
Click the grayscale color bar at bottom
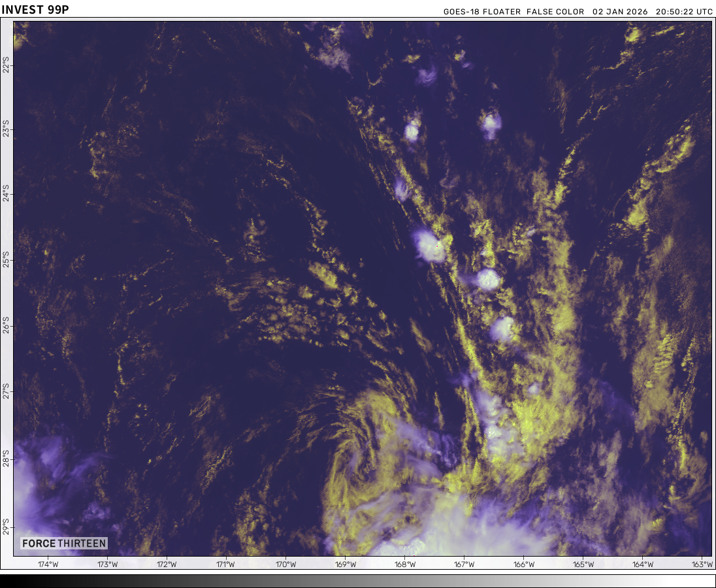(358, 581)
